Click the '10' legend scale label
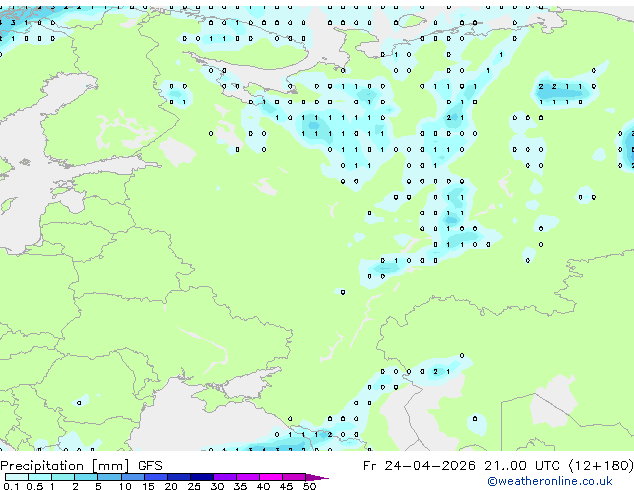Viewport: 634px width, 490px height. coord(125,486)
